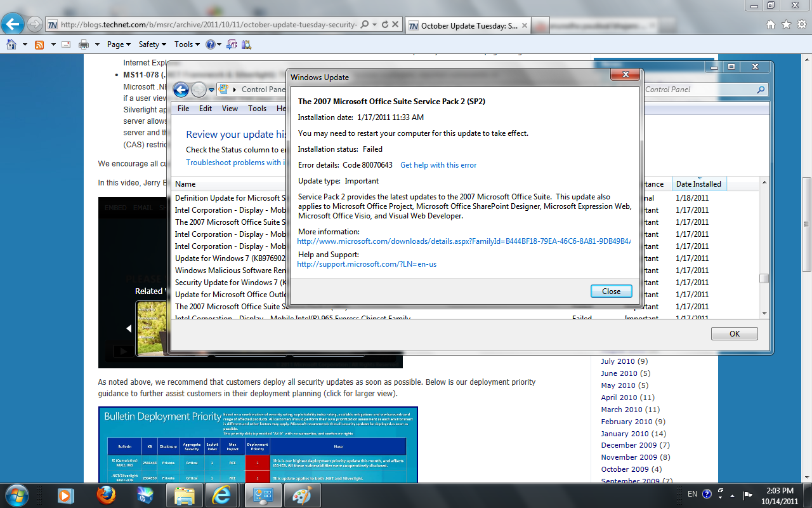The image size is (812, 508).
Task: Refresh the TechNet page
Action: 384,25
